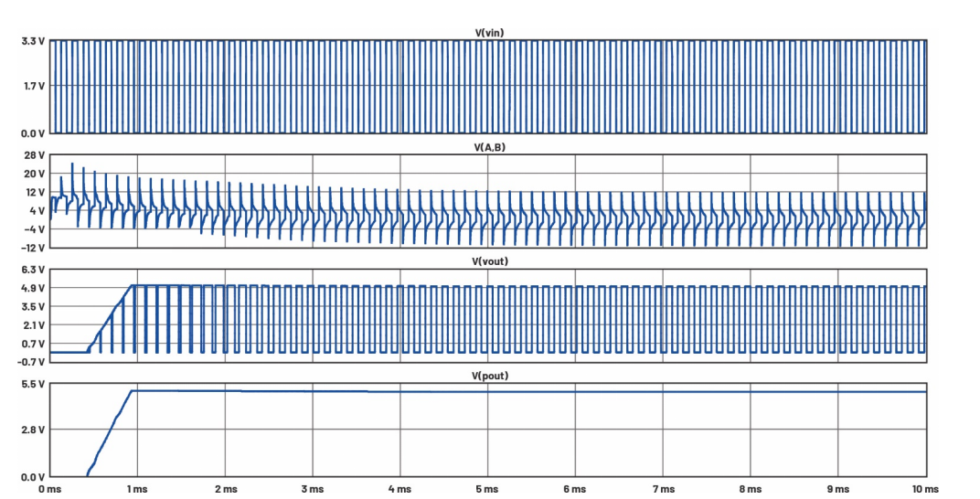Select the 2.8 V axis label
Screen dimensions: 980x499
34,430
